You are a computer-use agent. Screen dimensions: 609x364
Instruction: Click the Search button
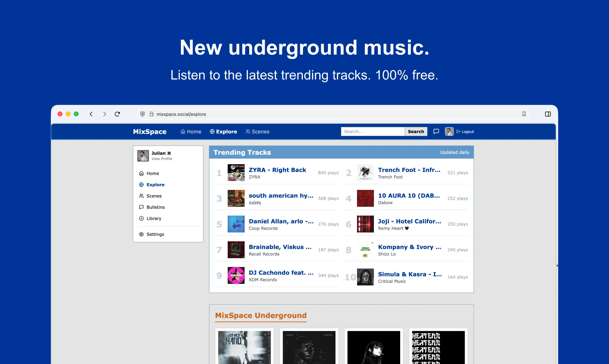point(416,131)
